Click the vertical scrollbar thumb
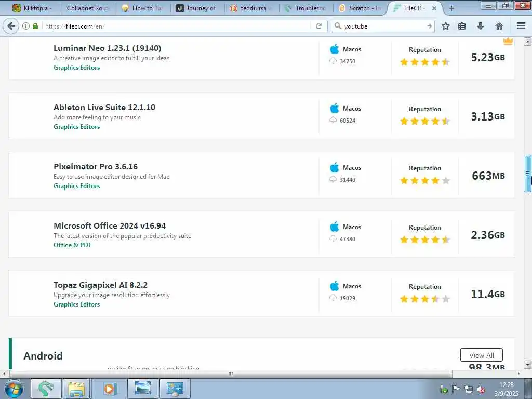The image size is (532, 399). [527, 174]
